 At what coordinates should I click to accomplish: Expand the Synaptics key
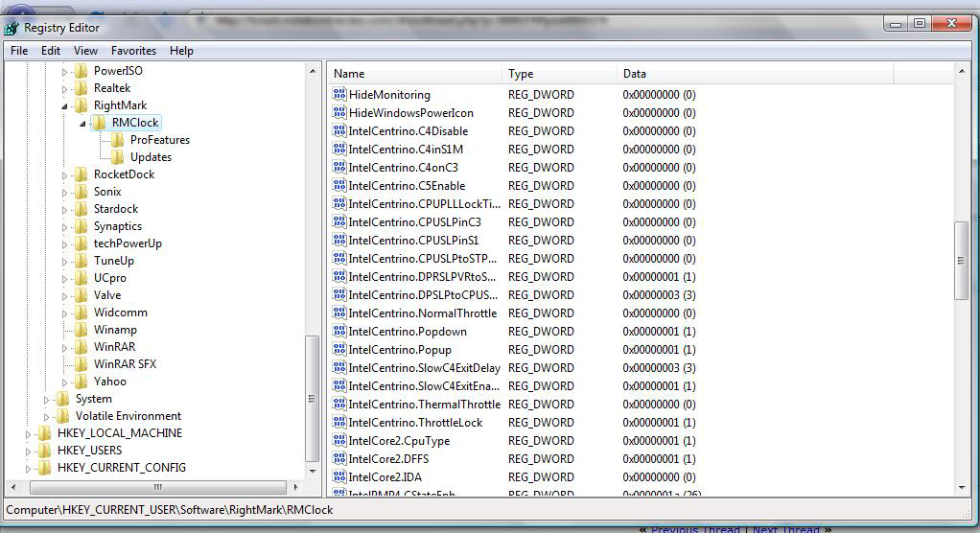[64, 227]
